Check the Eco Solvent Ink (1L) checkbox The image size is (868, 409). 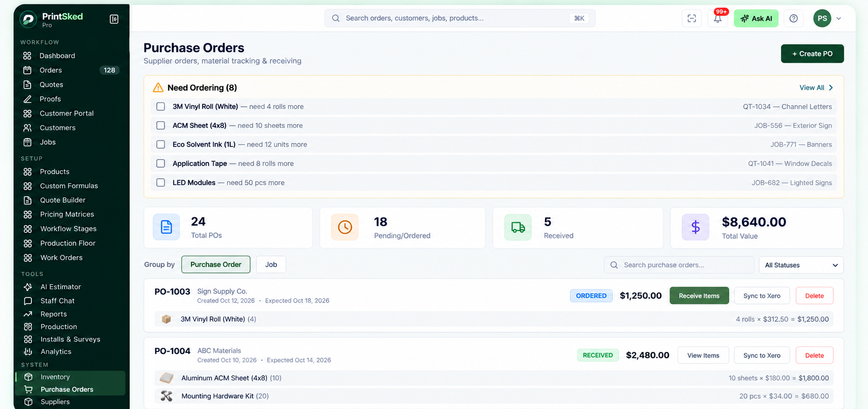tap(161, 144)
